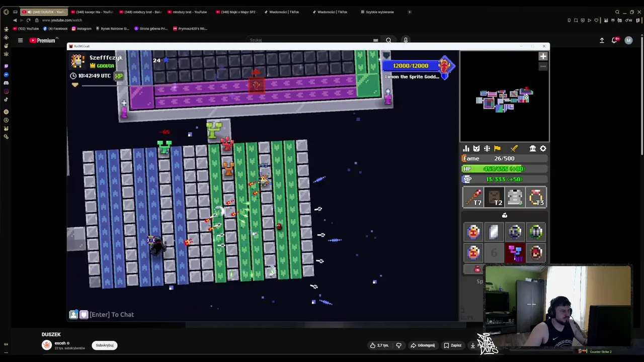Screen dimensions: 644x362
Task: Select the T2 spellbook ability slot
Action: pyautogui.click(x=494, y=197)
